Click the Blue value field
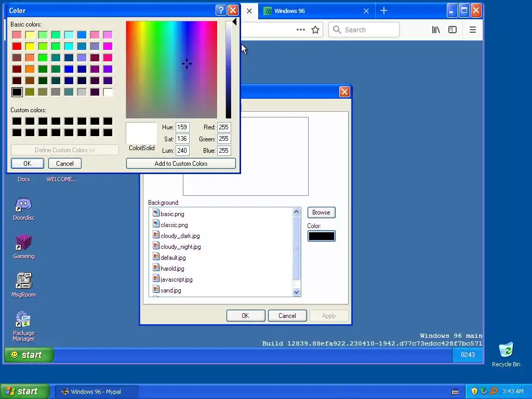 tap(224, 150)
